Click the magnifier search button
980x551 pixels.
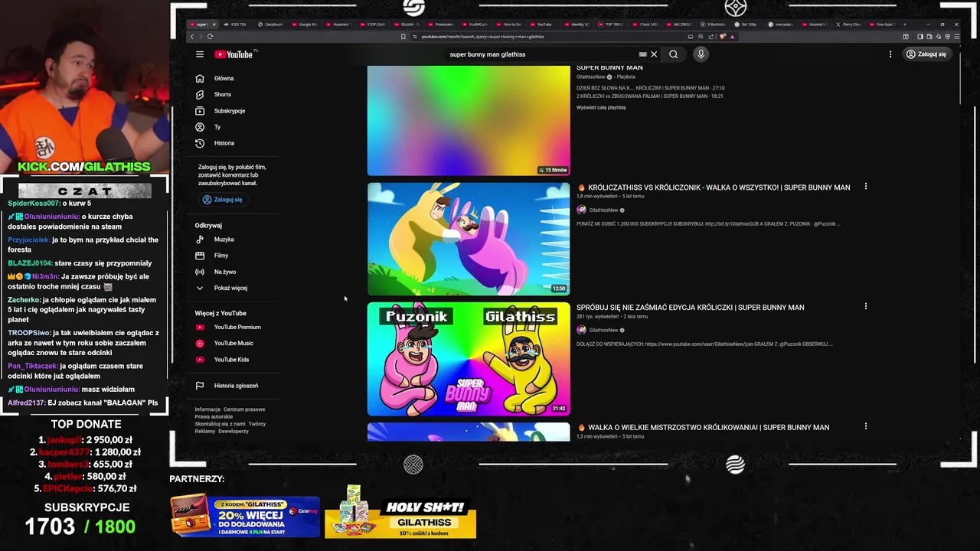tap(673, 54)
